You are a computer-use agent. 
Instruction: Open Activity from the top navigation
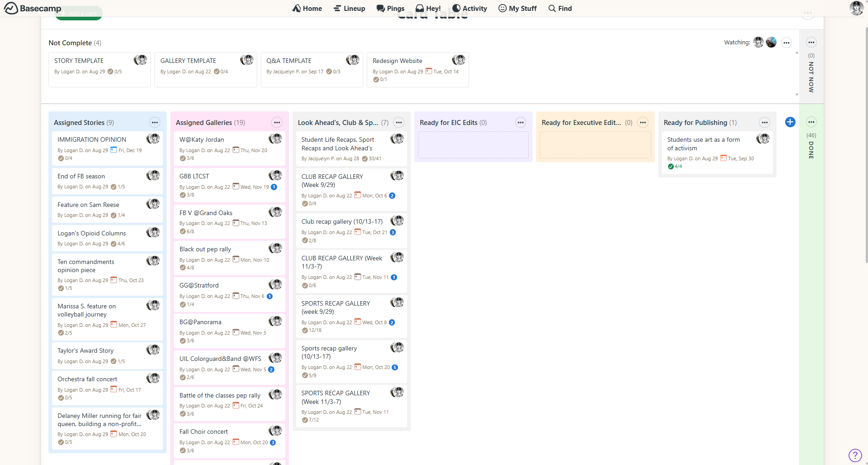click(470, 8)
